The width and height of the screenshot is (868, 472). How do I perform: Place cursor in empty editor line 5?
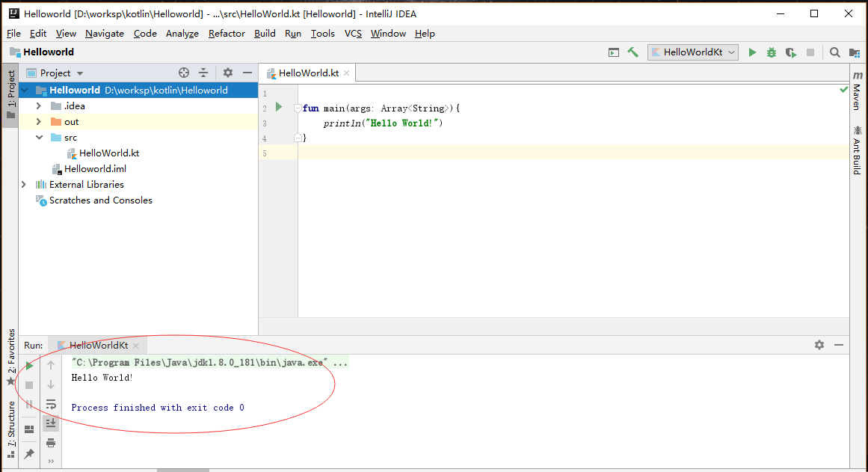pos(573,153)
